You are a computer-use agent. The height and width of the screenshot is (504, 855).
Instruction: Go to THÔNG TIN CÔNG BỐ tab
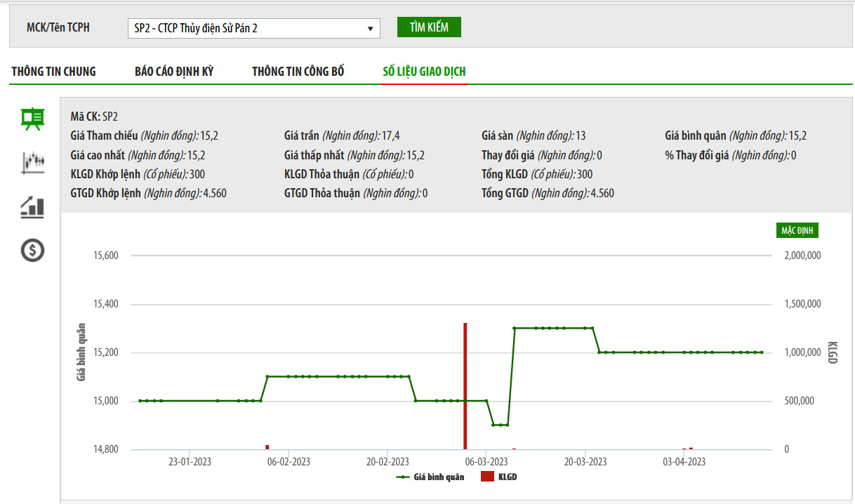click(298, 72)
